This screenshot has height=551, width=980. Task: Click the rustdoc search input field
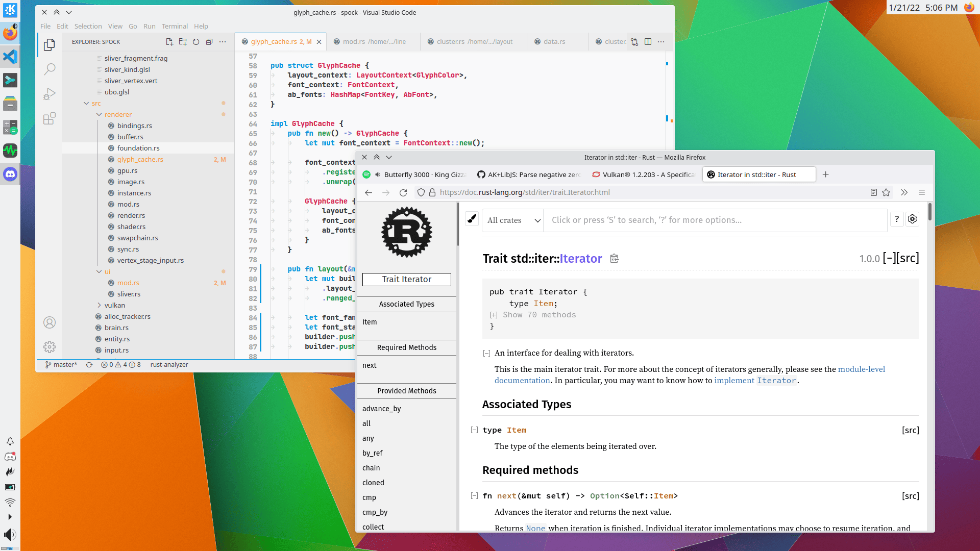click(715, 220)
